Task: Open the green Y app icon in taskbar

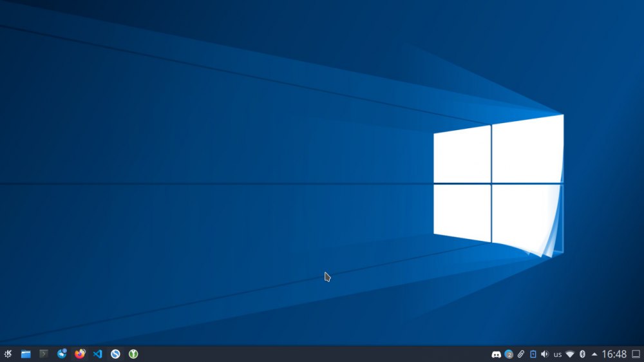Action: pyautogui.click(x=133, y=354)
